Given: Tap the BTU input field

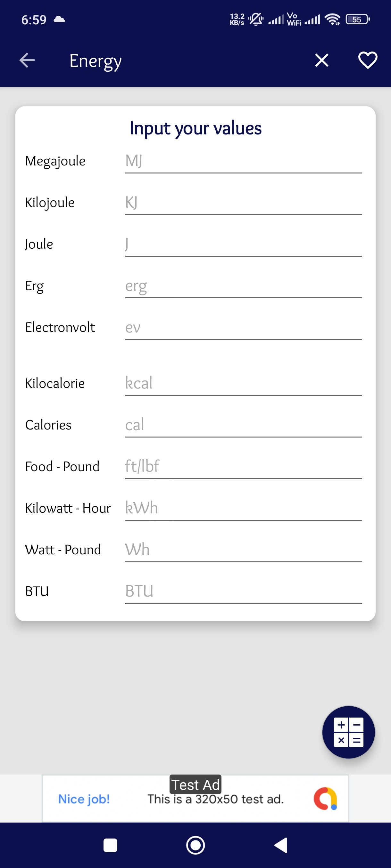Looking at the screenshot, I should coord(243,592).
